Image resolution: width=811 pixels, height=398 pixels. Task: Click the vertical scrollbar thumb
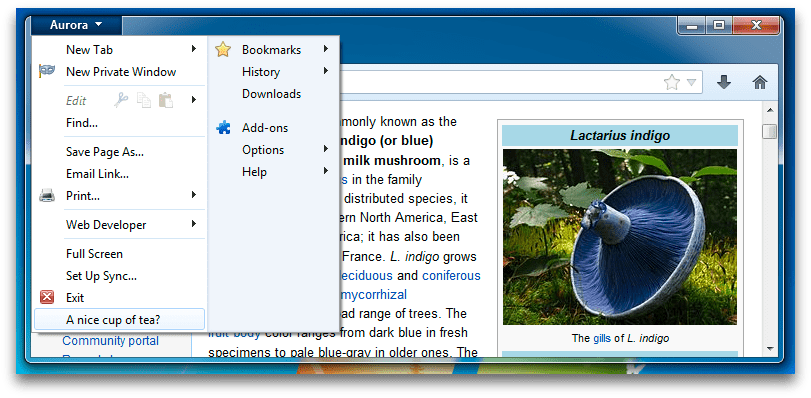[x=770, y=131]
